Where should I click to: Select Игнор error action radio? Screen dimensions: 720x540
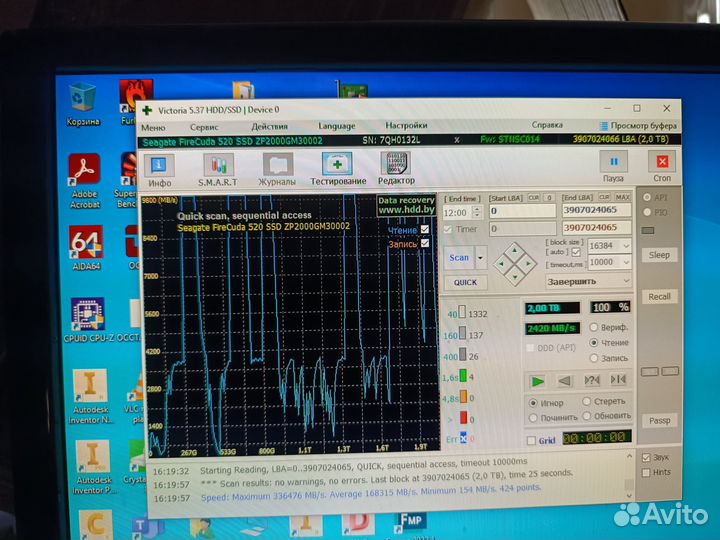pyautogui.click(x=533, y=403)
